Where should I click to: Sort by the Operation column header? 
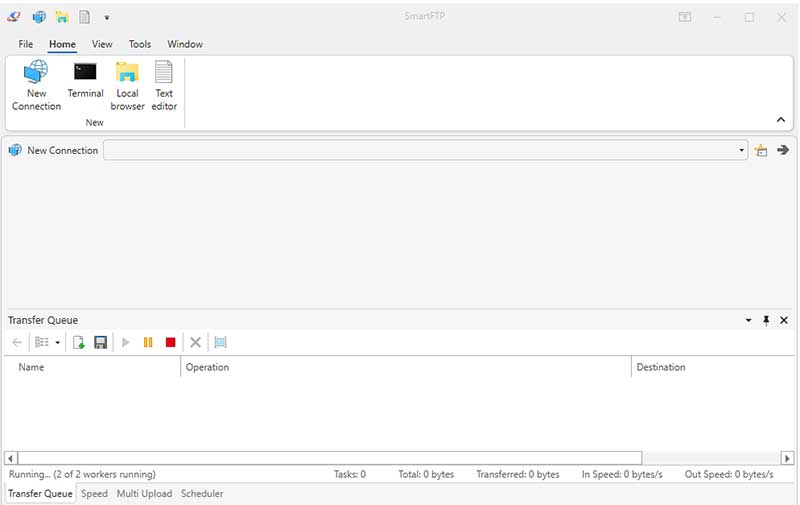406,367
